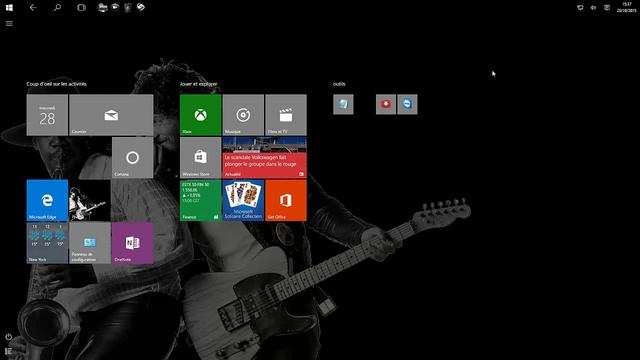Open the network icon in system tray
Image resolution: width=640 pixels, height=360 pixels.
[580, 8]
